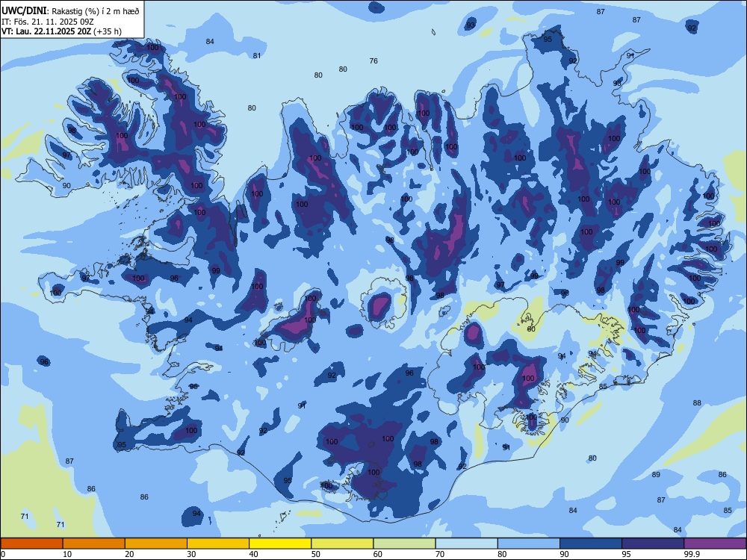Click the '50' legend tick label
This screenshot has height=560, width=747.
click(316, 554)
